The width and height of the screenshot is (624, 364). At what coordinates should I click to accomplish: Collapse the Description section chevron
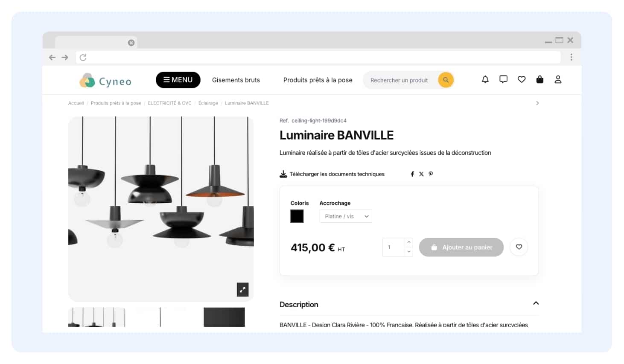point(536,303)
